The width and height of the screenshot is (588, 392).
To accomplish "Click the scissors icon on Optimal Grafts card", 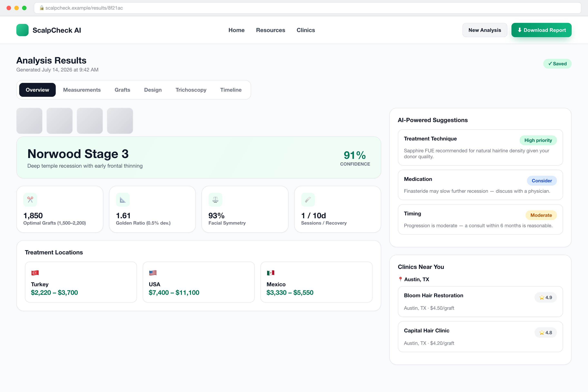I will 30,199.
